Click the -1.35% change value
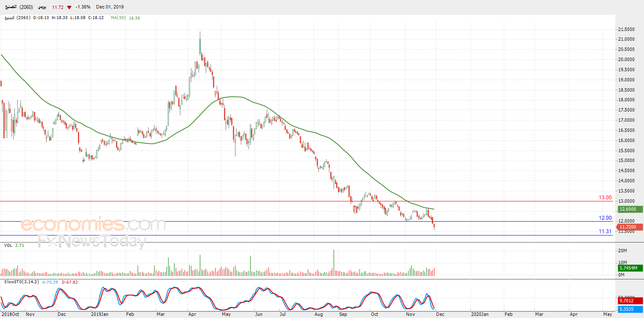Viewport: 644px width, 318px height. point(82,7)
